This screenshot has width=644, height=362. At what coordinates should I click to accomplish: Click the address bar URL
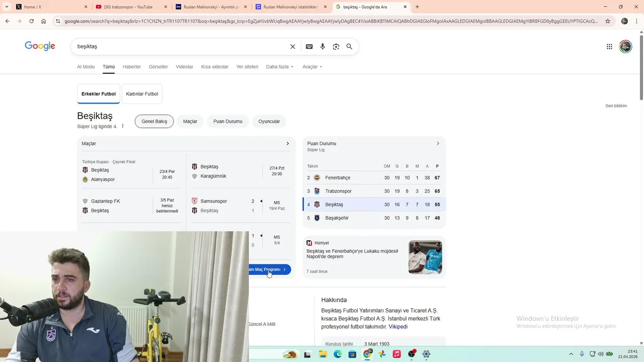(x=331, y=21)
